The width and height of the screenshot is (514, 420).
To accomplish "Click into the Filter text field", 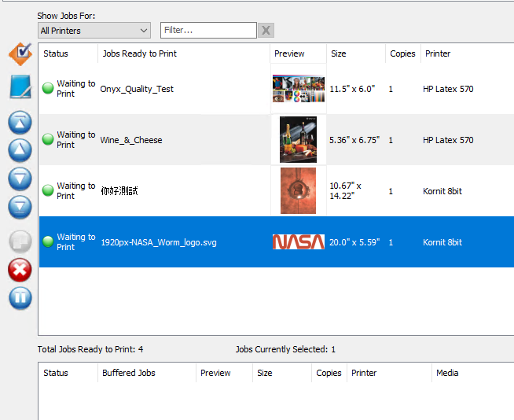I will click(x=208, y=31).
